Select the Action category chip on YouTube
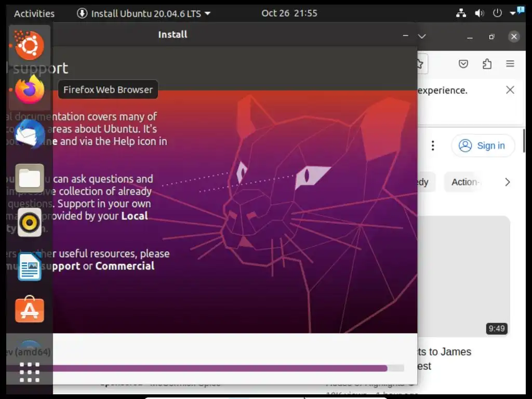532x399 pixels. click(x=465, y=182)
